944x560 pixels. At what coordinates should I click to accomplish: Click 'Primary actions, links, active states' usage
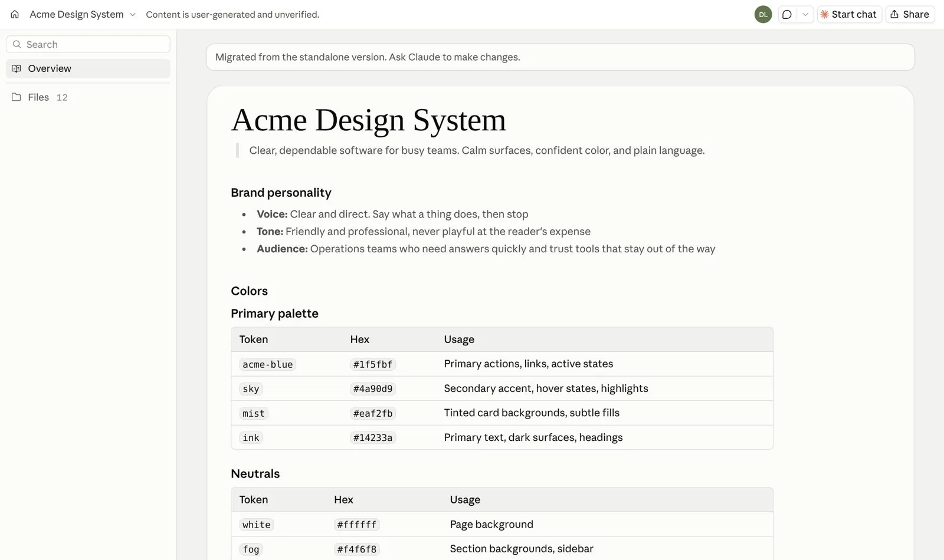click(528, 364)
